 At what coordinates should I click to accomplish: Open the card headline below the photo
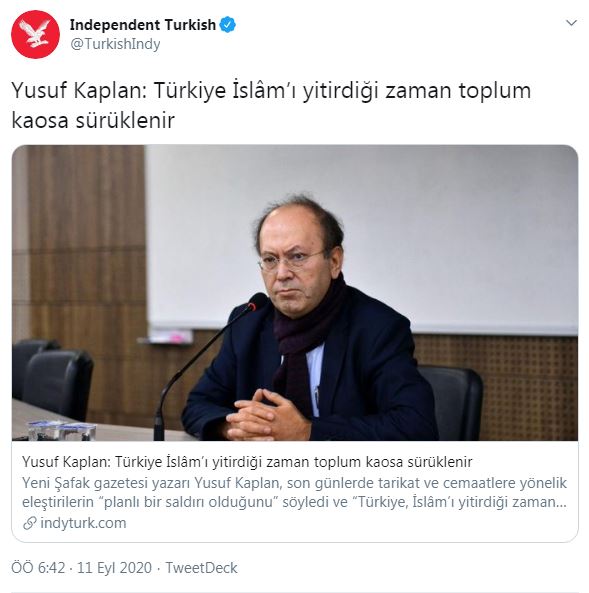(x=247, y=462)
